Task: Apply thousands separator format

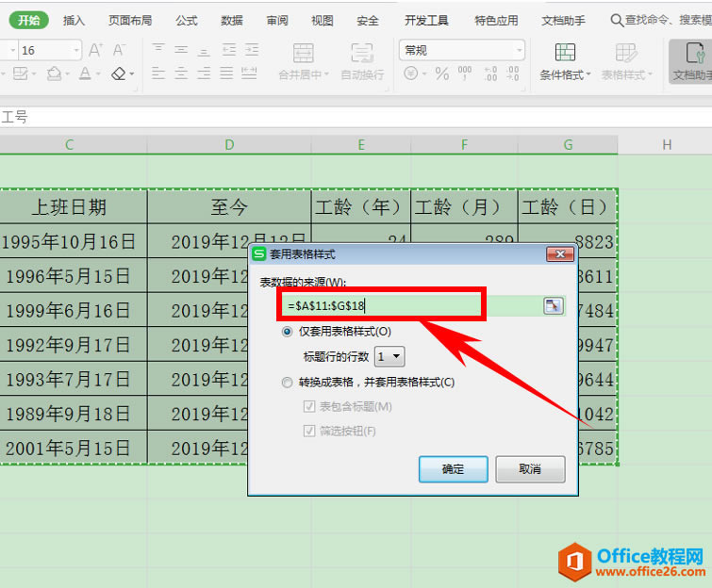Action: tap(465, 73)
